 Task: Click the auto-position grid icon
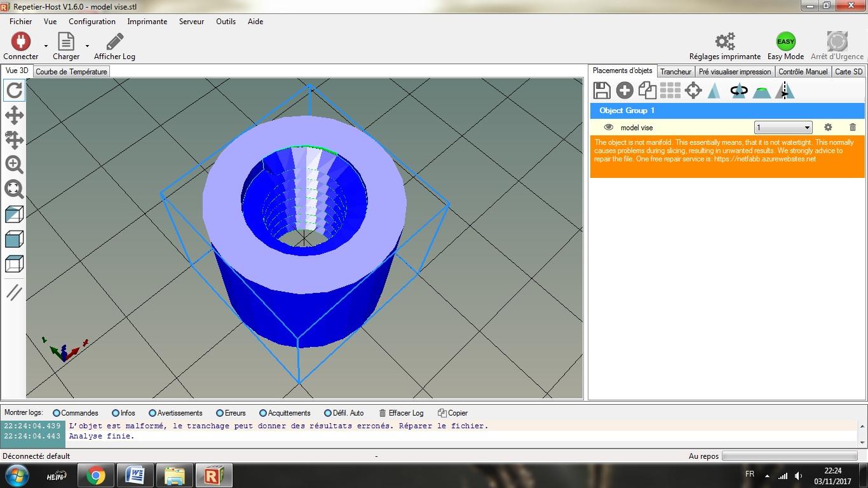(x=670, y=91)
